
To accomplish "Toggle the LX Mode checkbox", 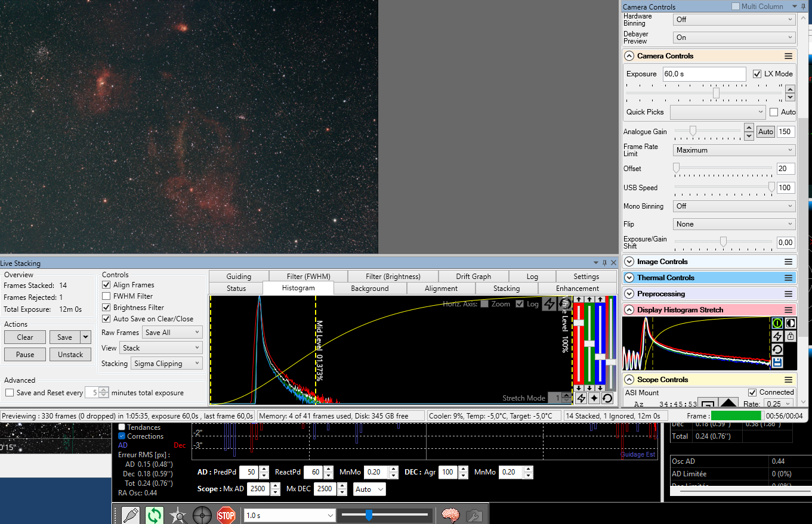I will coord(757,74).
